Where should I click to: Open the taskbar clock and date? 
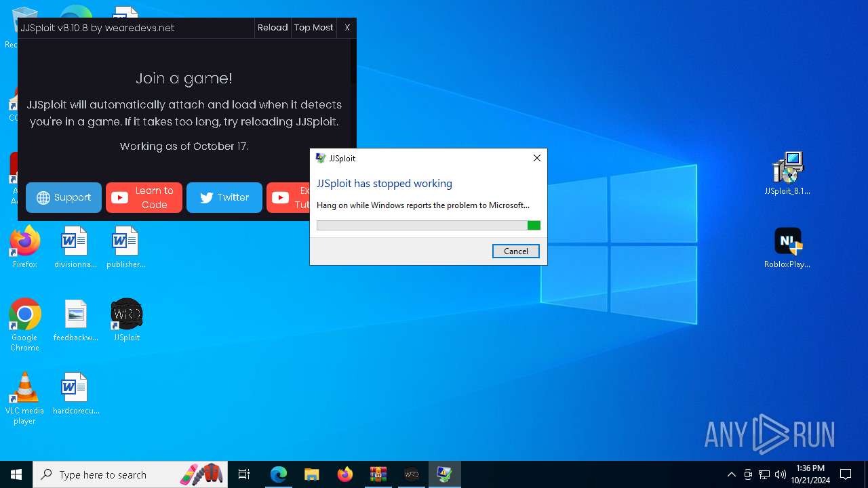pos(810,474)
